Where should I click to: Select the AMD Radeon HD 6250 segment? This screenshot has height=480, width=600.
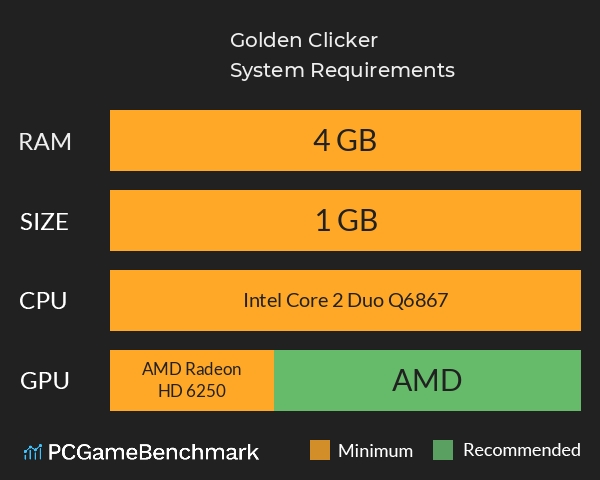click(x=191, y=380)
